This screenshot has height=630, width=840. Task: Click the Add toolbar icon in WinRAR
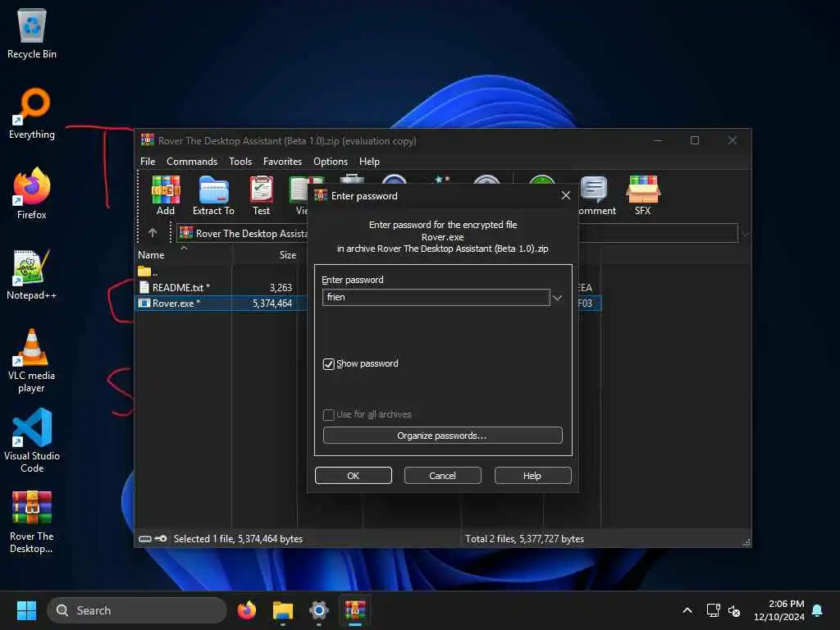[166, 195]
